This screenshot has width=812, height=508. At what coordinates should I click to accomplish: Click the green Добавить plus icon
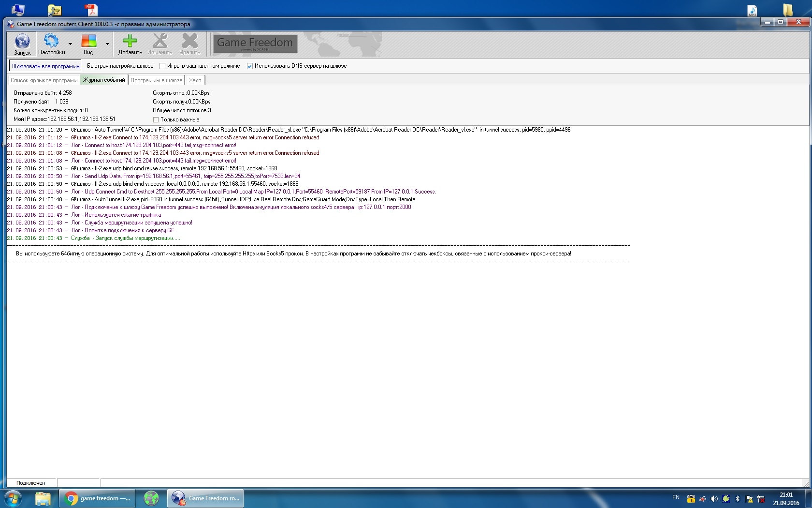click(130, 42)
